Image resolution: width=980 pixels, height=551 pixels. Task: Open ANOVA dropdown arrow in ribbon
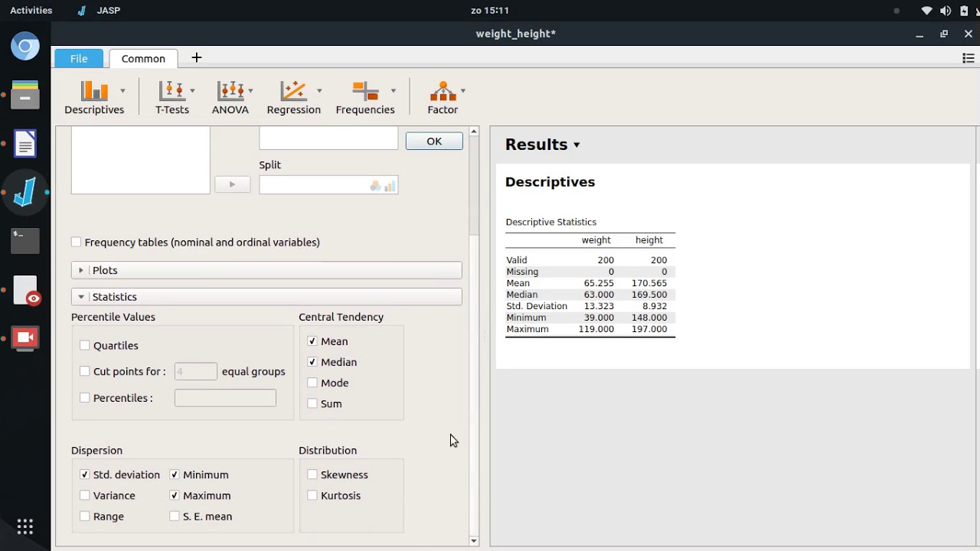pos(250,90)
